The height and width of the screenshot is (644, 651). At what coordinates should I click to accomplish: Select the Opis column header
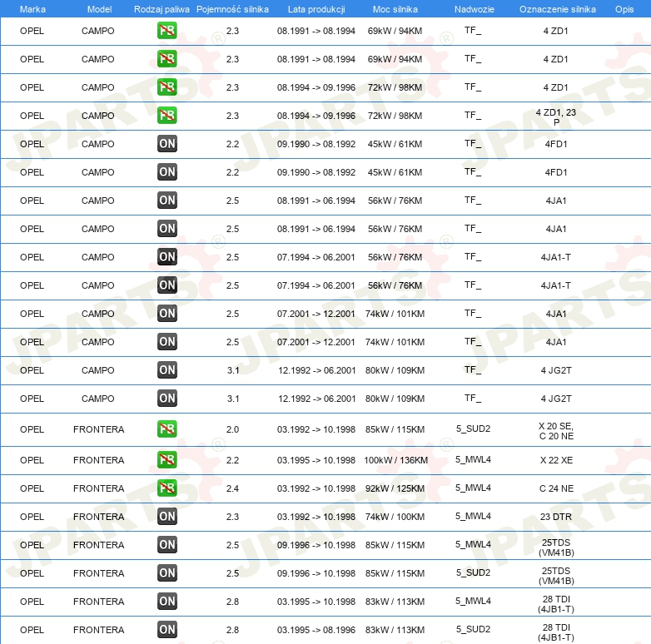[624, 9]
